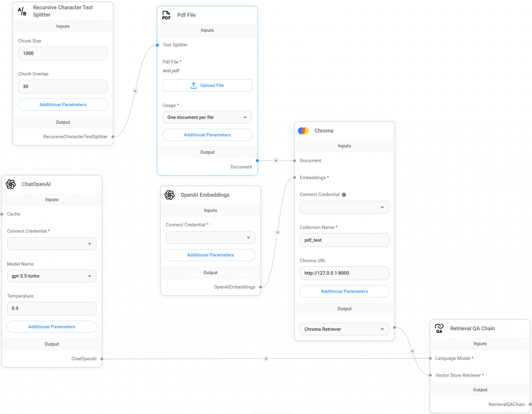Click the Pdf File node title

click(x=187, y=15)
